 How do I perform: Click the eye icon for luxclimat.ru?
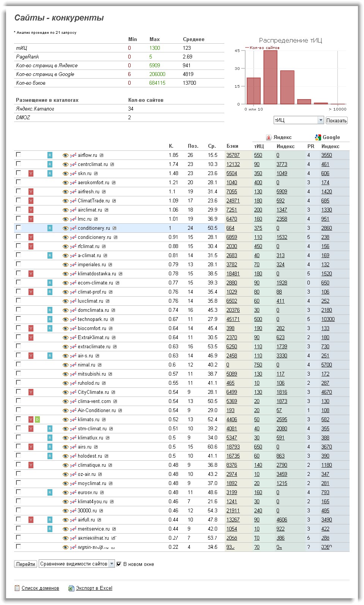pos(65,301)
